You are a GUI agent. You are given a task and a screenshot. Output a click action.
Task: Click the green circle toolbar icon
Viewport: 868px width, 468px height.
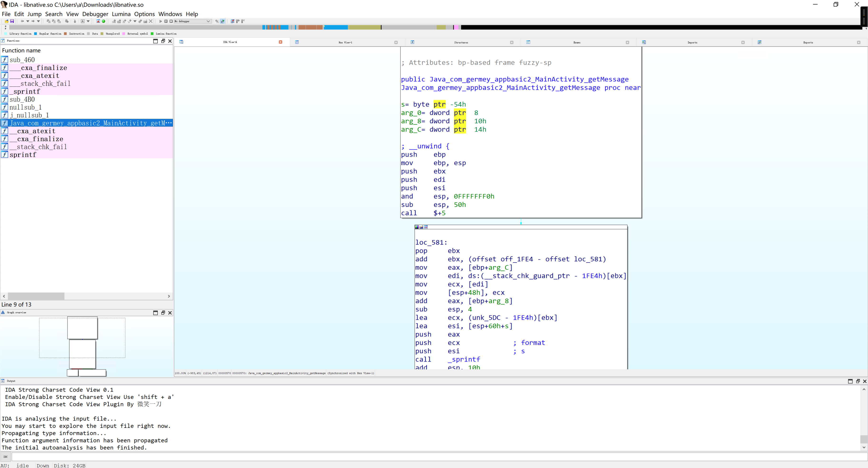[103, 21]
